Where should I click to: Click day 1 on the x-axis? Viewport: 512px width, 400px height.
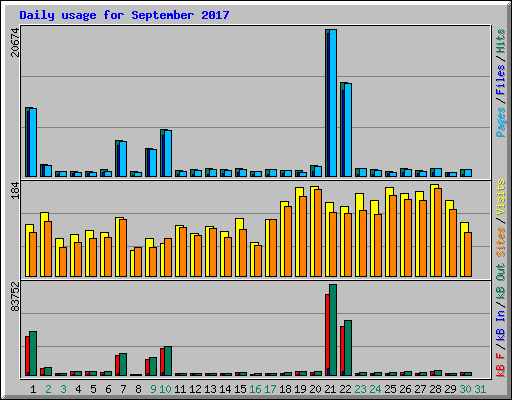click(x=33, y=389)
